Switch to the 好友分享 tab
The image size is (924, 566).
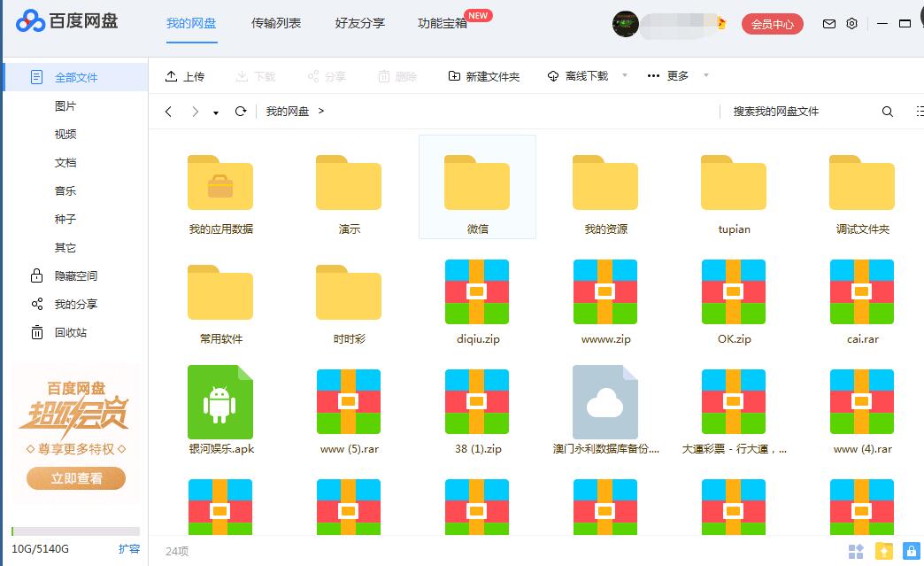[x=359, y=24]
